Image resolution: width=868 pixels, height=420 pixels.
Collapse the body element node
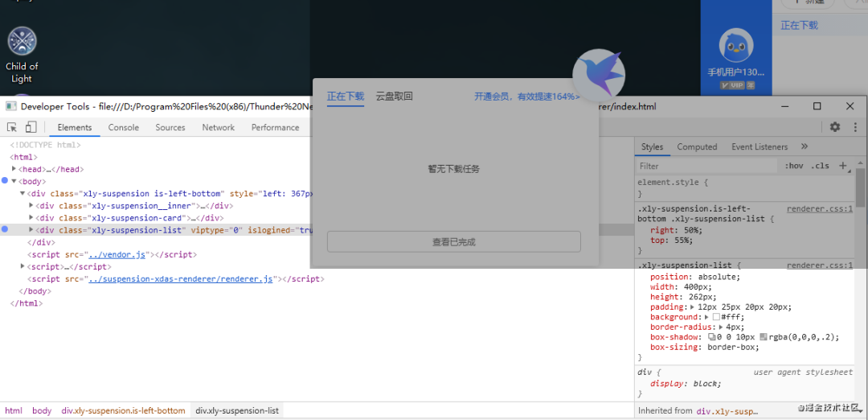tap(14, 181)
